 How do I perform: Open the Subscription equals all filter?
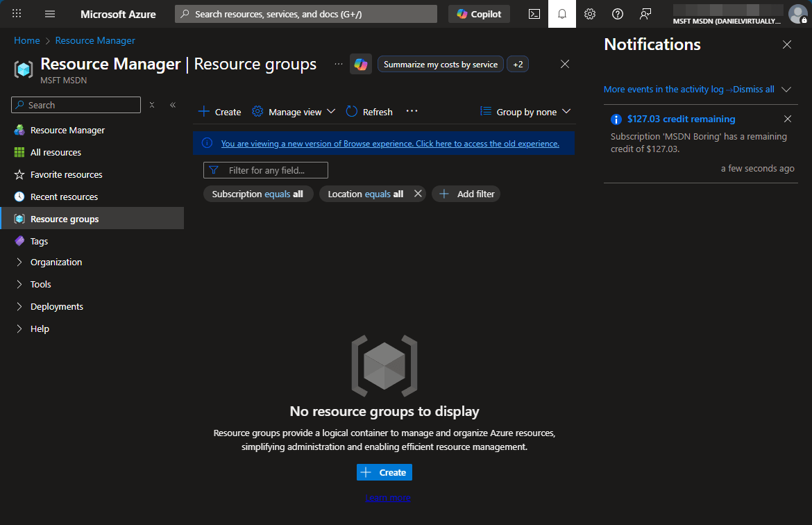pos(258,194)
